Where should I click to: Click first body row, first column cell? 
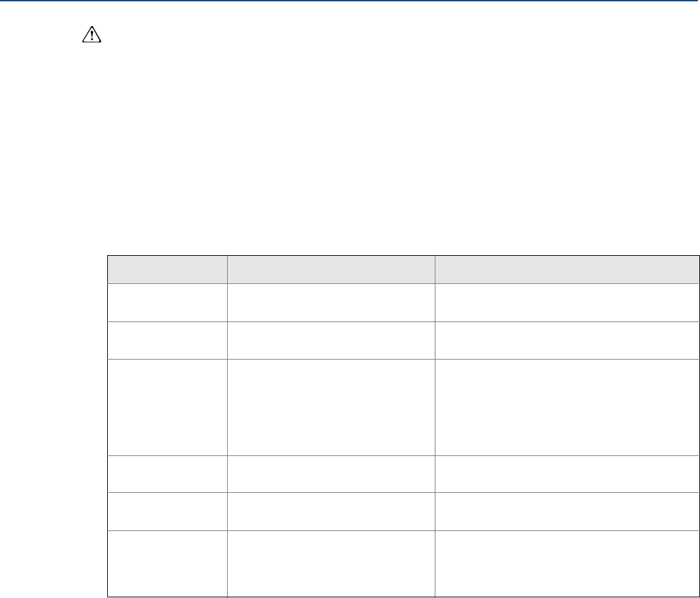pyautogui.click(x=167, y=303)
